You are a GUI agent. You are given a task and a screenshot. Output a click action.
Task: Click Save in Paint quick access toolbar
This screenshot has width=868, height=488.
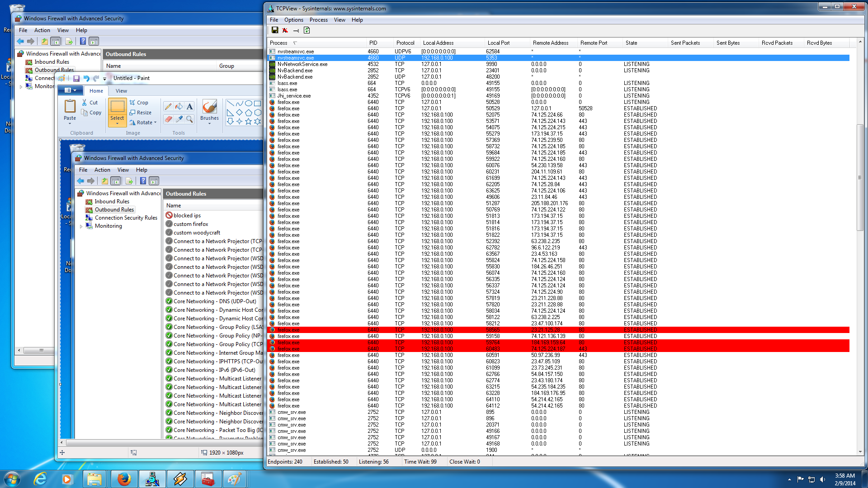point(76,78)
